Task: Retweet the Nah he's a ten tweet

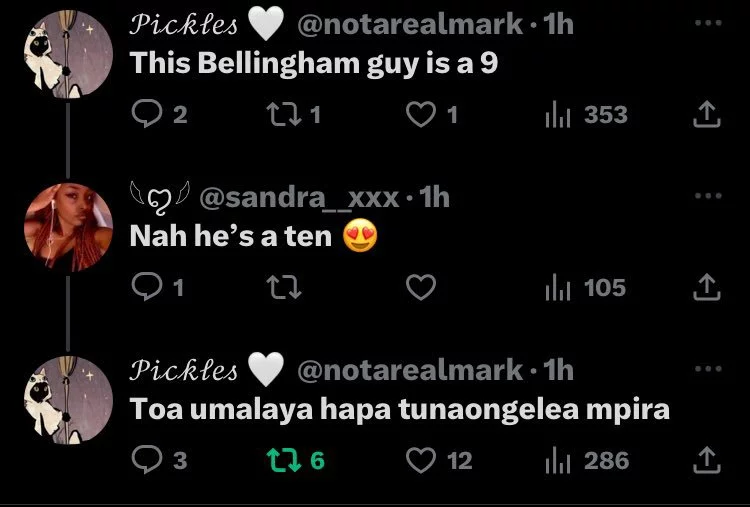Action: coord(284,287)
